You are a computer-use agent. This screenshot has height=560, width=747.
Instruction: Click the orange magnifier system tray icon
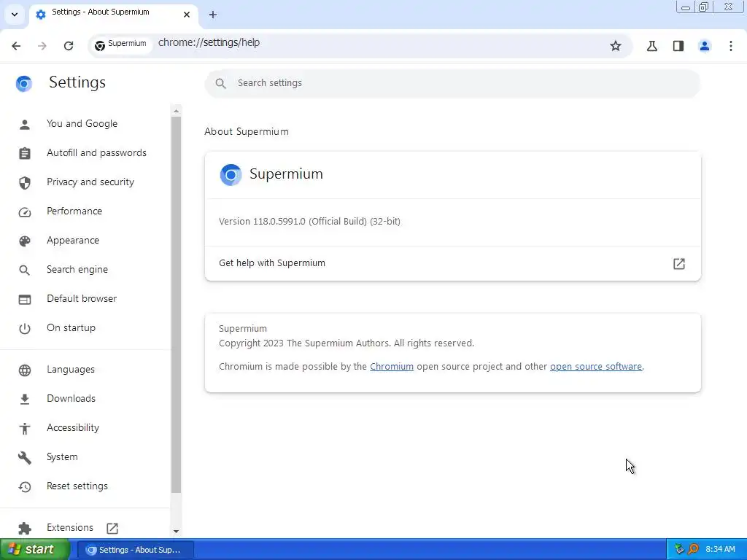(693, 550)
